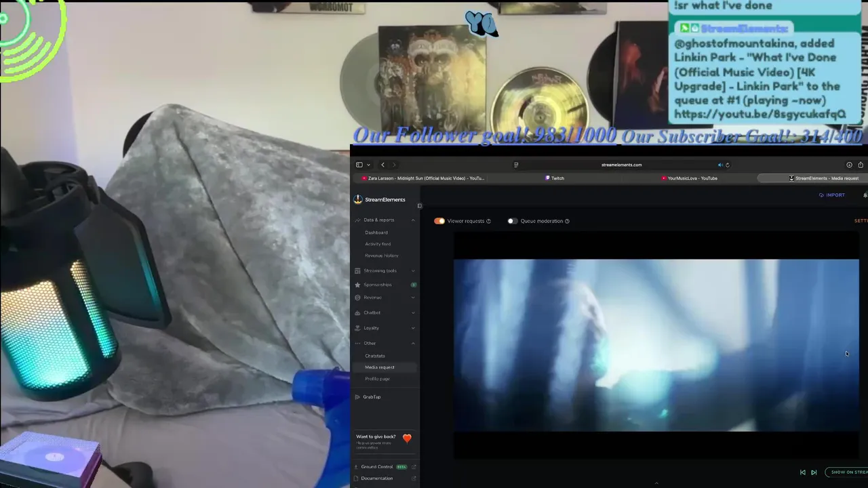Open Revenue history in sidebar
The height and width of the screenshot is (488, 868).
click(382, 256)
